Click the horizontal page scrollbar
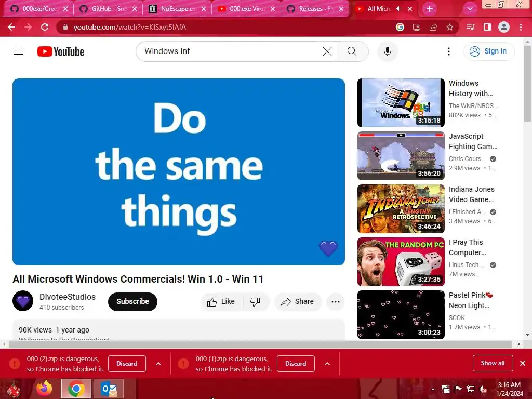The image size is (532, 399). (x=261, y=344)
